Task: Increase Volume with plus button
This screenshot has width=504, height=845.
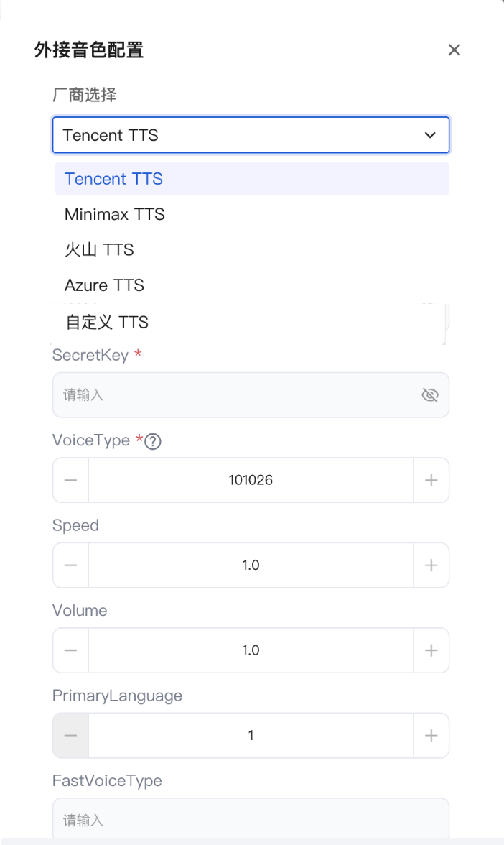Action: [x=431, y=650]
